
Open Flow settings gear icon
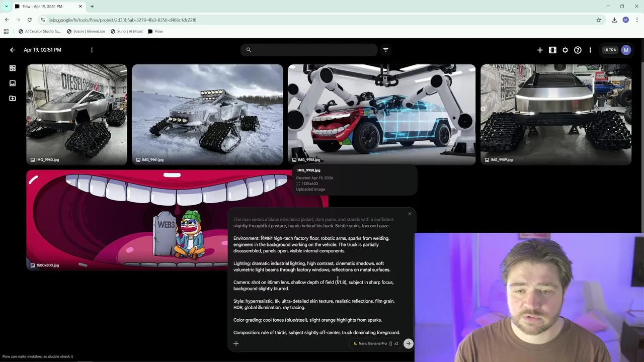click(565, 50)
